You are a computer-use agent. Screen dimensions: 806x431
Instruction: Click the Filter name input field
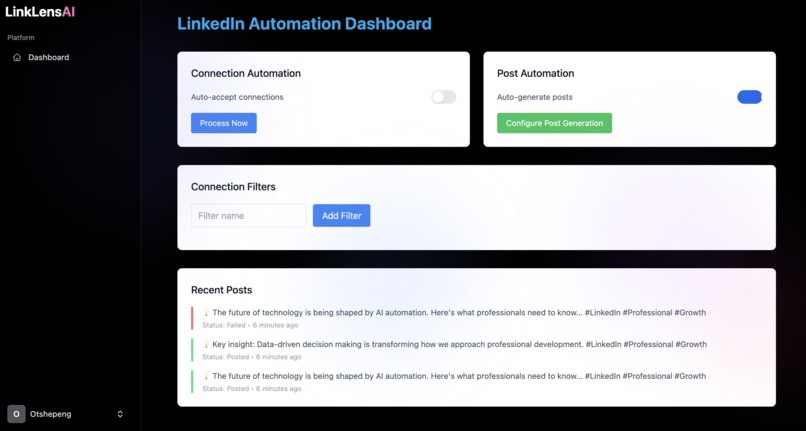[x=248, y=216]
